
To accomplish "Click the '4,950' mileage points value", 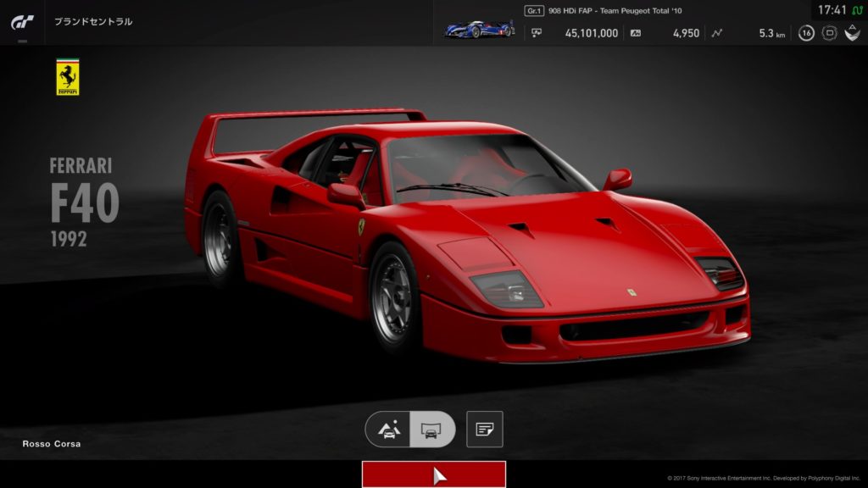I will (x=686, y=33).
